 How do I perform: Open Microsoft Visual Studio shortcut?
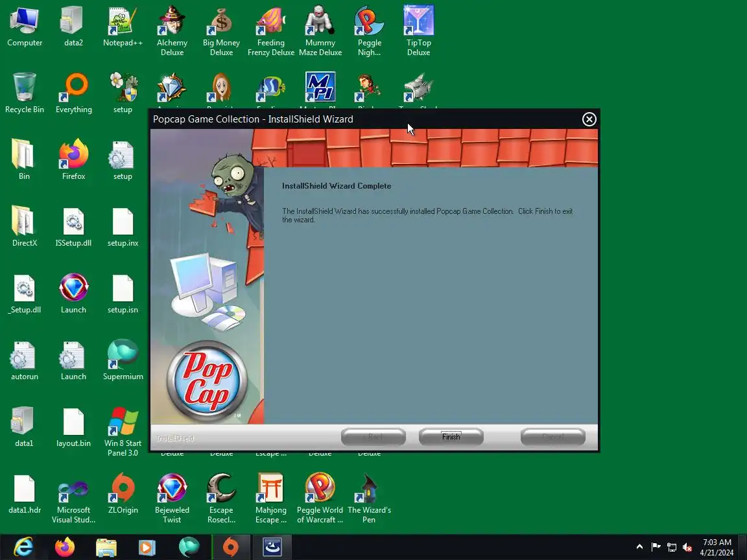(x=73, y=498)
